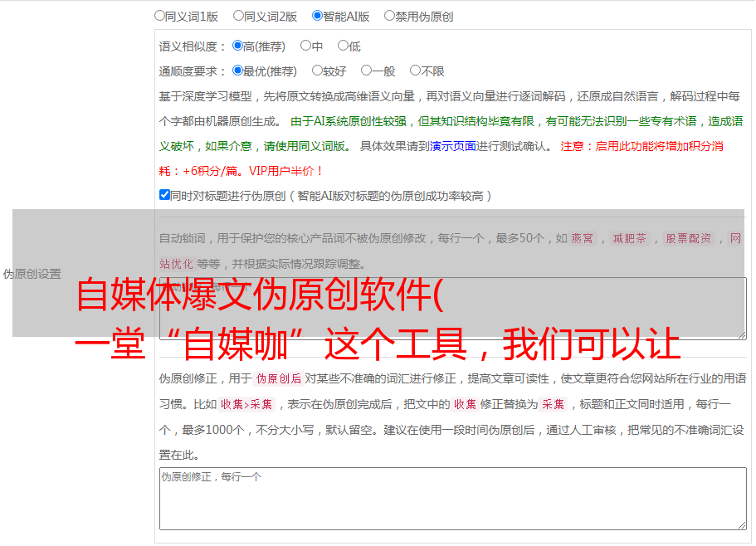Screen dimensions: 756x546
Task: Select the 同义词1版 radio option
Action: pos(159,16)
